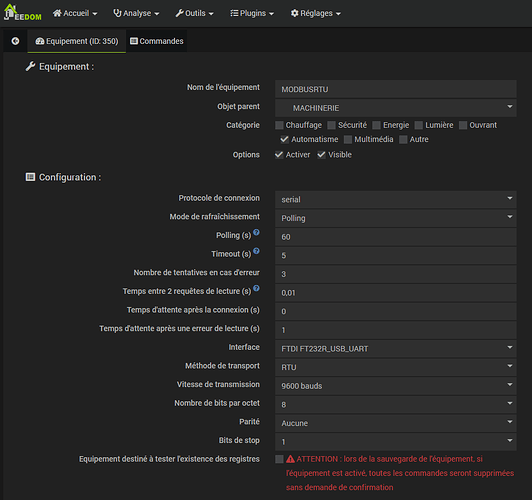
Task: Open the Parité dropdown showing Aucune
Action: coord(396,423)
